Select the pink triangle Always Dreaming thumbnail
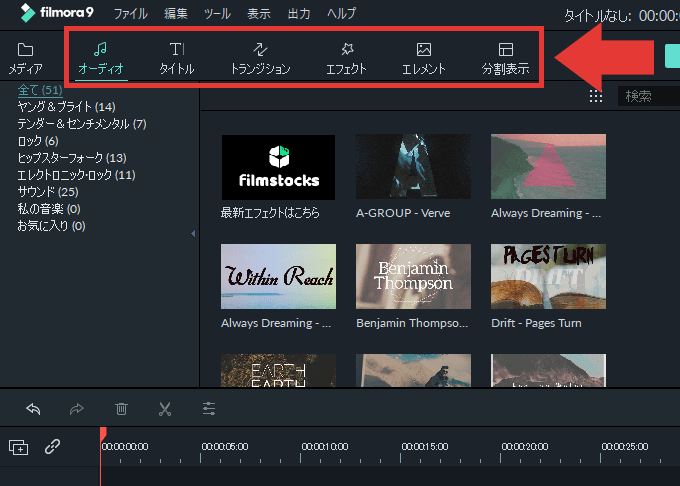 (x=548, y=166)
